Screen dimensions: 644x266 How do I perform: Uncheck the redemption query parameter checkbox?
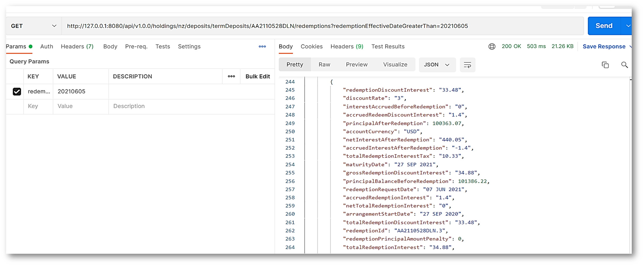17,92
